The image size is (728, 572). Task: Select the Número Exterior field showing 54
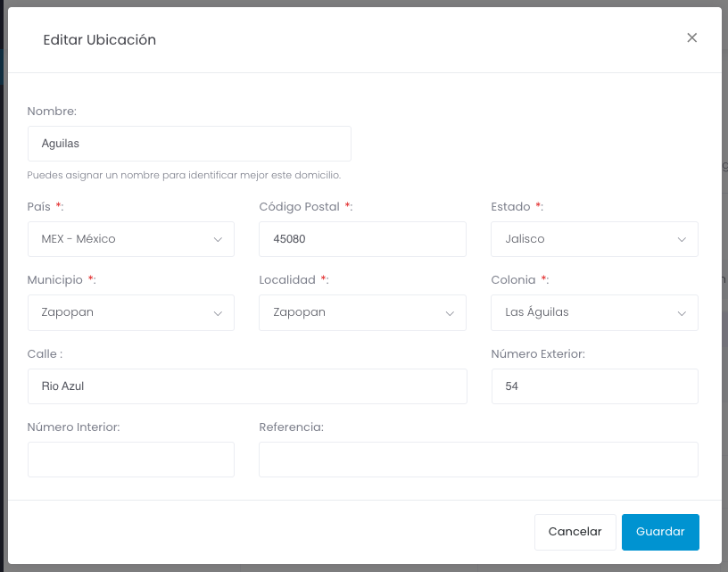pos(595,386)
